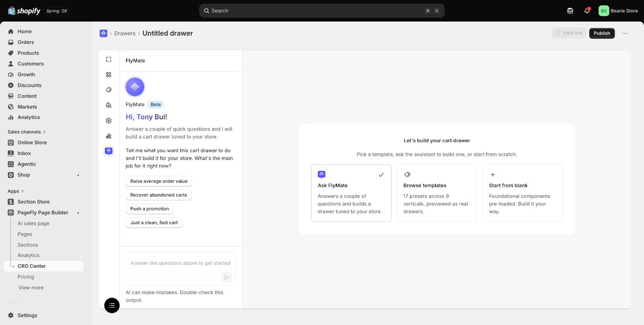Open AI sales page submenu item
644x325 pixels.
click(x=33, y=223)
